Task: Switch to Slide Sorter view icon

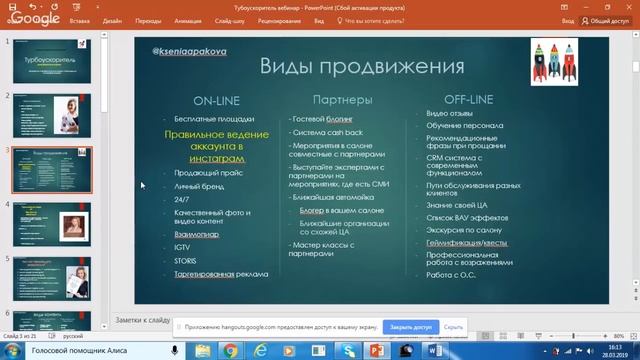Action: [503, 336]
